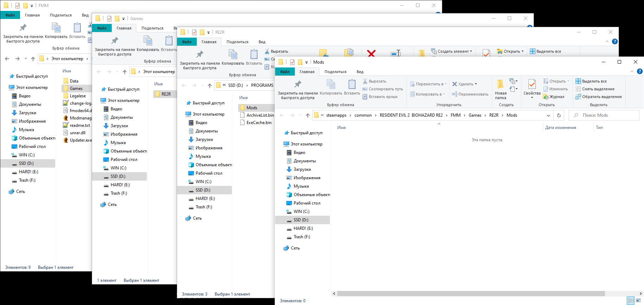Click Скопировать путь in Mods window
The width and height of the screenshot is (644, 305).
click(383, 89)
